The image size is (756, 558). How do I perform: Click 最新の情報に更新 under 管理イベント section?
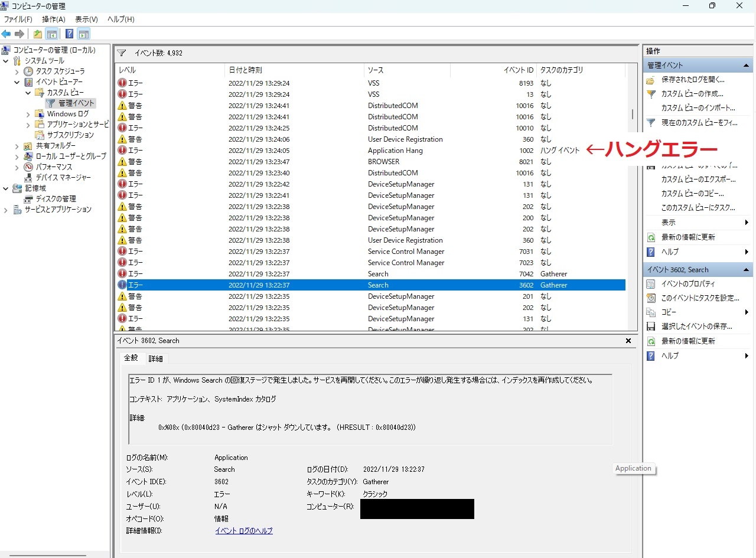click(x=688, y=237)
